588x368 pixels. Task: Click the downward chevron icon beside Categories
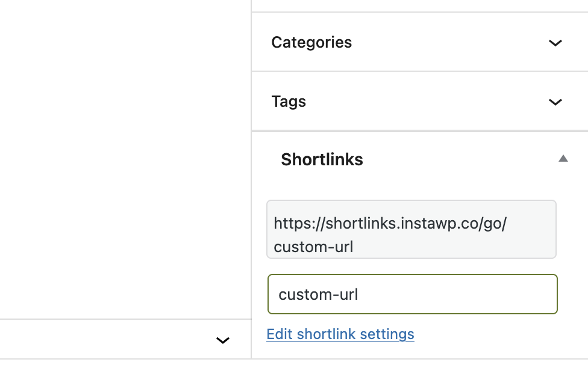tap(555, 43)
